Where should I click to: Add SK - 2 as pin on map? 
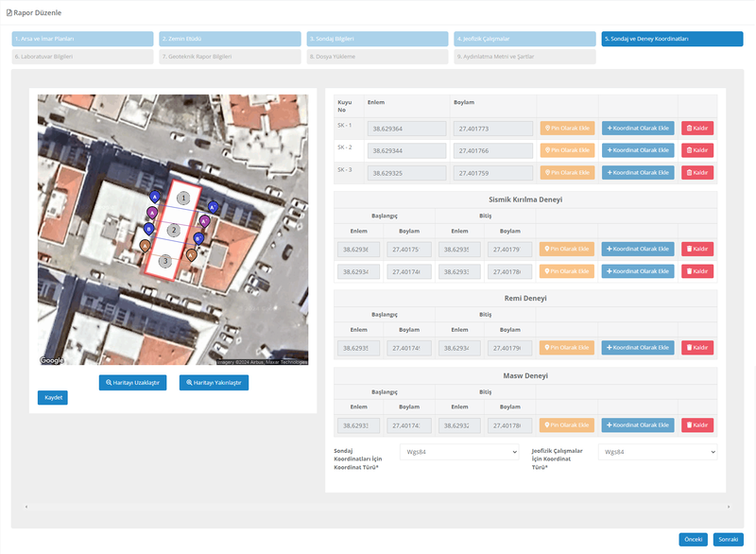click(567, 150)
